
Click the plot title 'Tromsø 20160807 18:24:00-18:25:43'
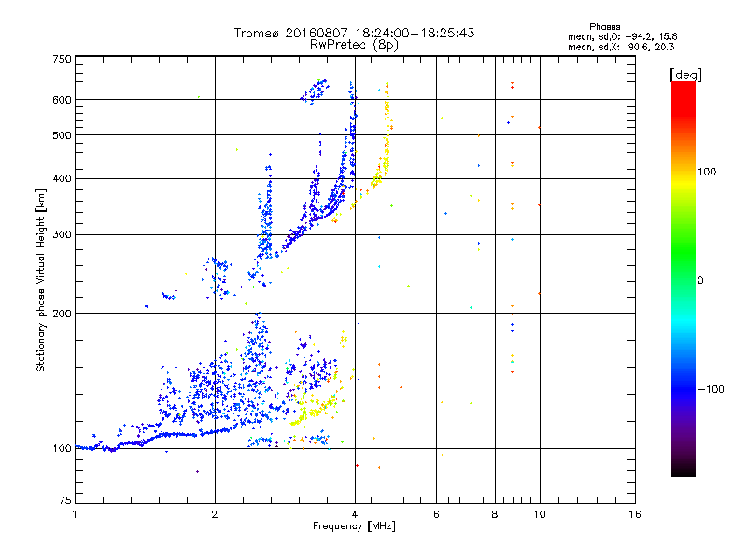pos(354,33)
